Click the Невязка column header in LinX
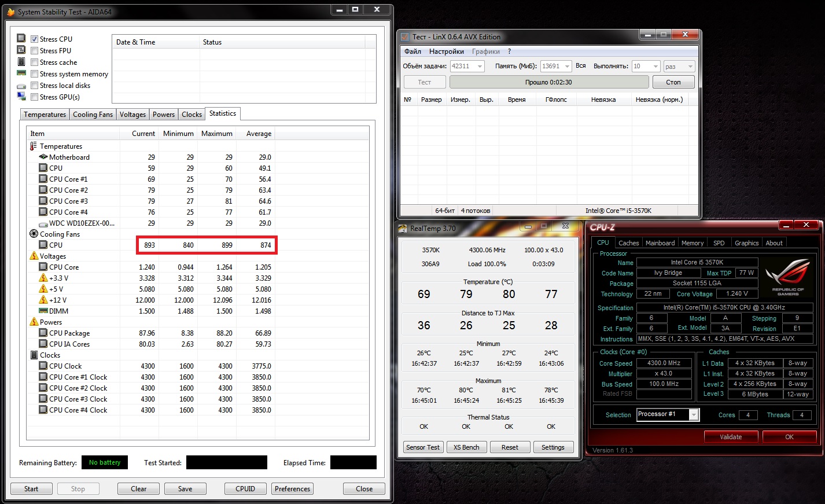 [603, 100]
